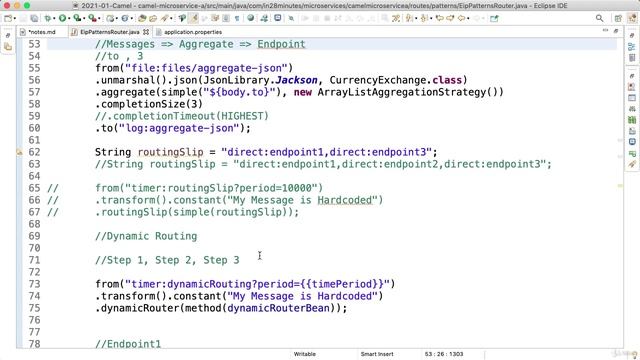Click the Next Annotation toolbar icon
This screenshot has height=360, width=640.
coord(409,18)
